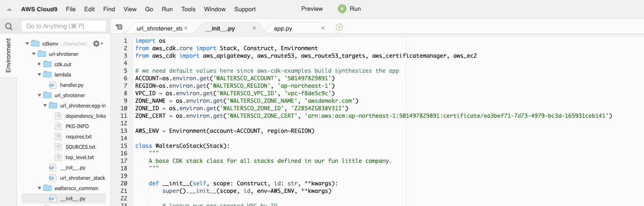Click the Preview button

312,9
